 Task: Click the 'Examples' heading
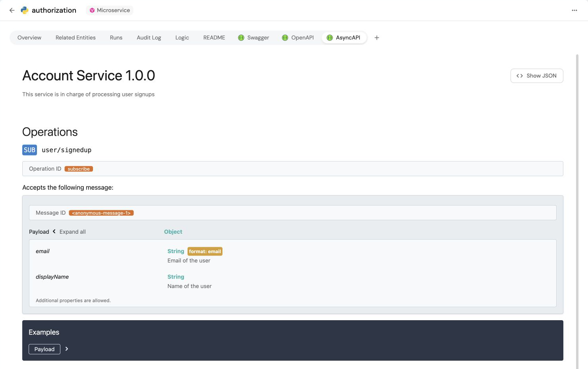tap(44, 332)
